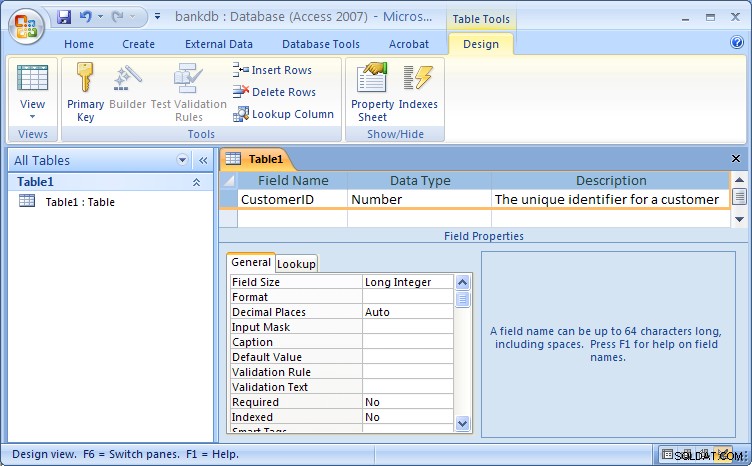Click the Required property No value

tap(408, 402)
